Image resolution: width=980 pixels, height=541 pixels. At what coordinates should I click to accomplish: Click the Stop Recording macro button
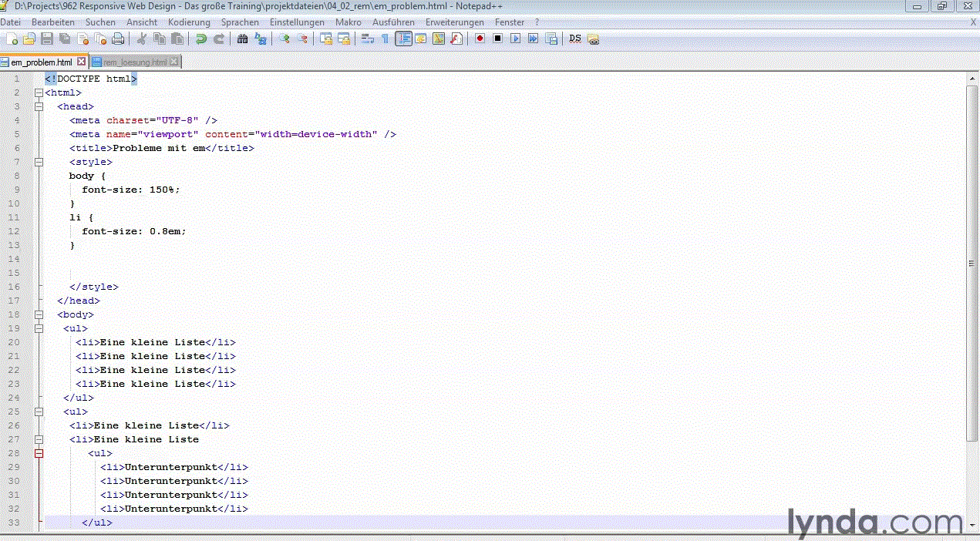point(497,39)
